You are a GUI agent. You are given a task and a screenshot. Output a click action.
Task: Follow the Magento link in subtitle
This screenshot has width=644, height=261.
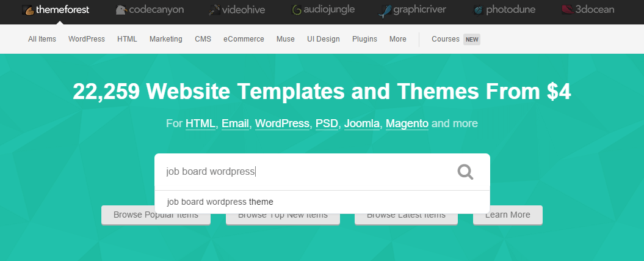click(x=407, y=123)
